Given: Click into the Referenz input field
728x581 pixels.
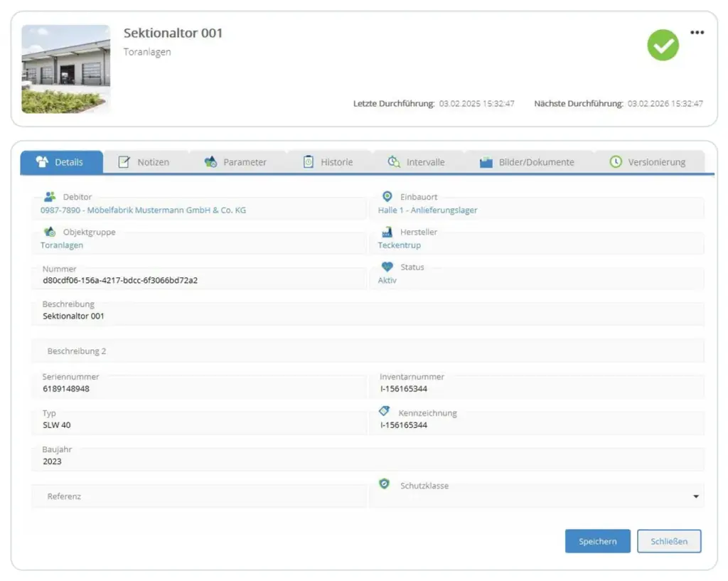Looking at the screenshot, I should tap(199, 496).
